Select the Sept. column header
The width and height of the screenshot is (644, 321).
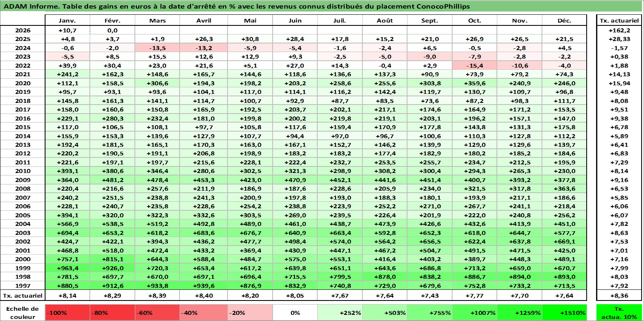430,20
